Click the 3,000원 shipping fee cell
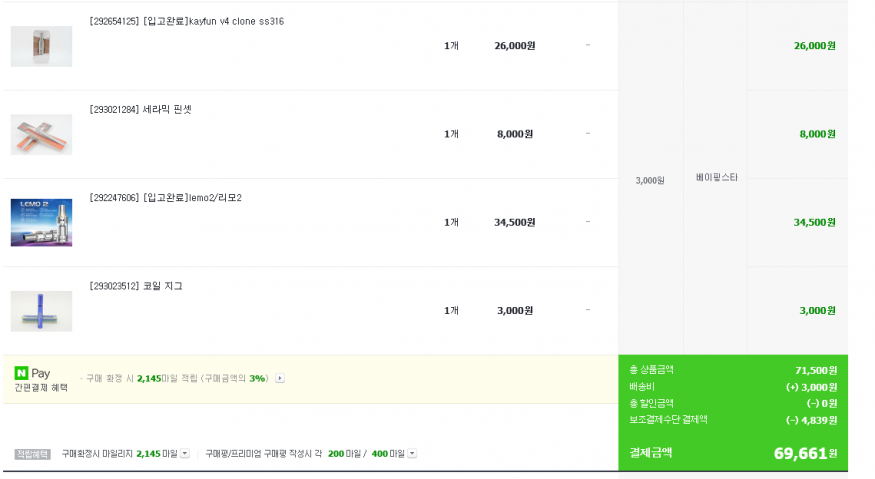875x479 pixels. [650, 180]
